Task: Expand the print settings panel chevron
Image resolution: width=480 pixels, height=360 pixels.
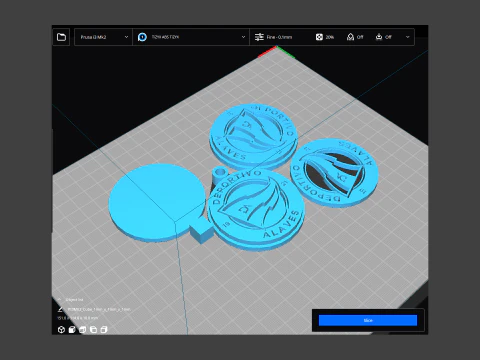Action: tap(408, 37)
